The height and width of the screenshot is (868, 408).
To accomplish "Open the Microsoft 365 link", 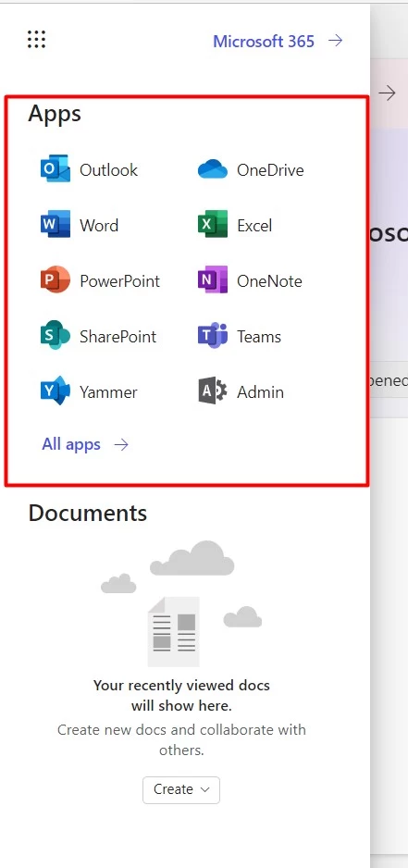I will click(278, 41).
